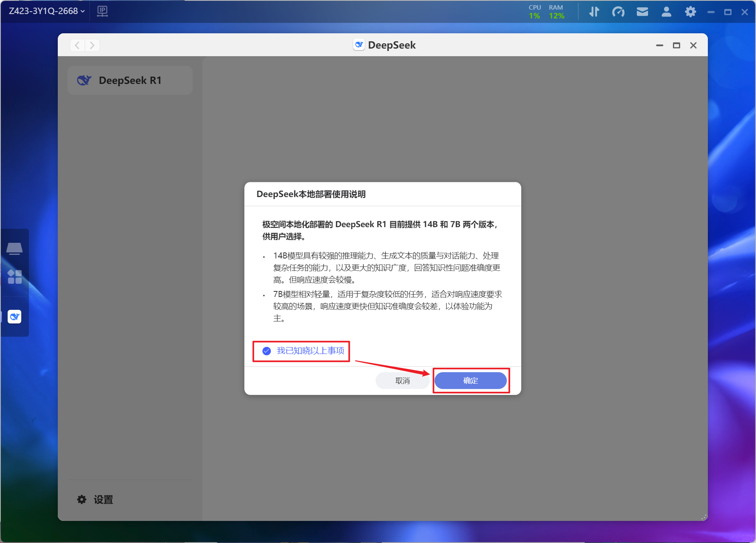Click the resize grip at DeepSeek window corner
Image resolution: width=756 pixels, height=543 pixels.
tap(704, 517)
